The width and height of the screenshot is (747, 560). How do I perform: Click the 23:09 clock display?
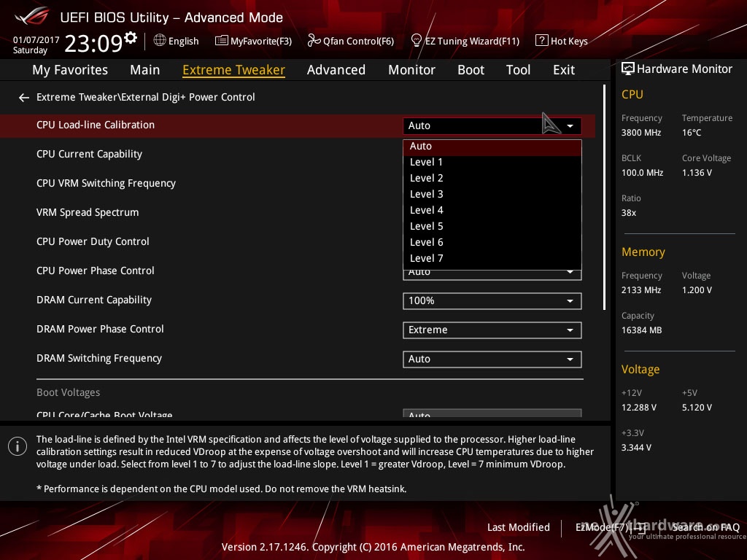tap(93, 43)
